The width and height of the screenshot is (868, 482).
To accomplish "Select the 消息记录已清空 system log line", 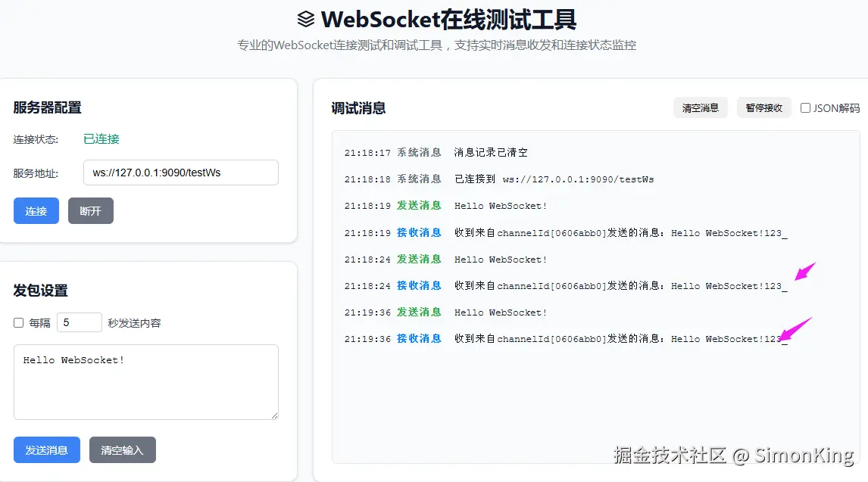I will point(491,153).
